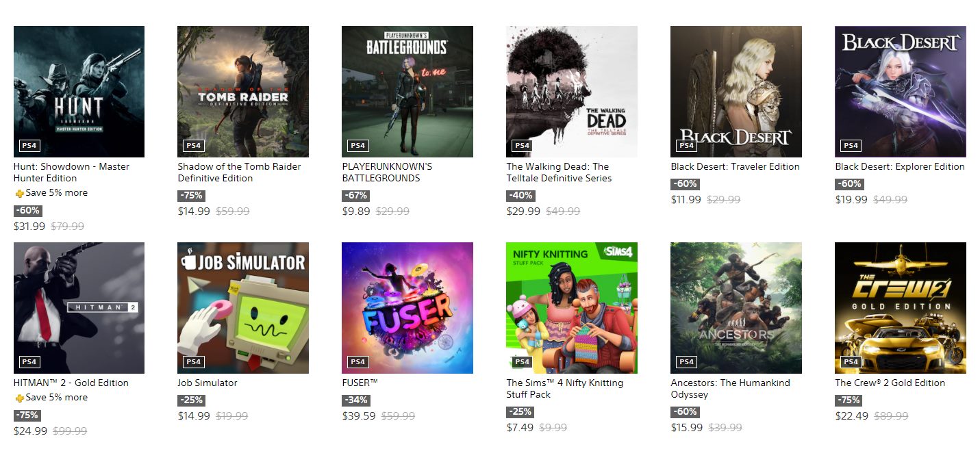Open Hunt: Showdown Master Hunter Edition cover art
This screenshot has height=449, width=980.
[79, 92]
